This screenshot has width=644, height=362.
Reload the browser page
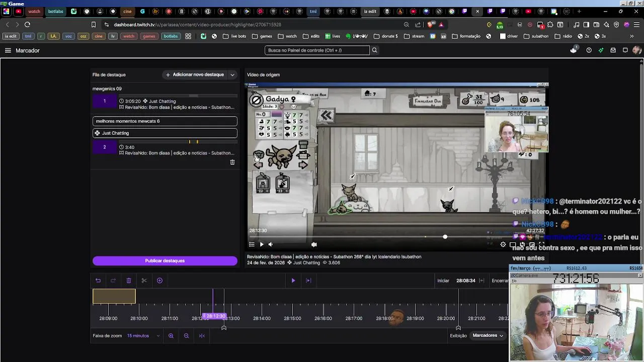point(28,25)
